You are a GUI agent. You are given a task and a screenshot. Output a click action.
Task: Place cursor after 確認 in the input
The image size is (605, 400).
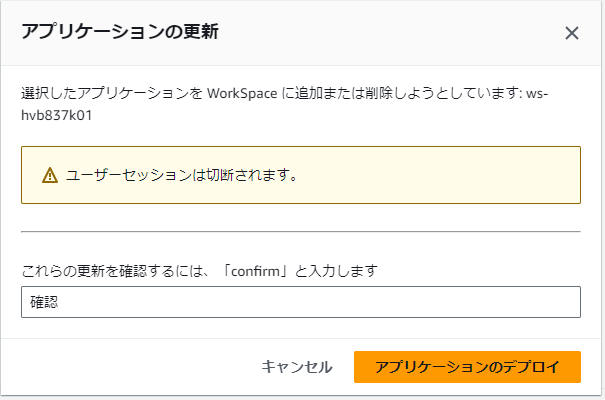point(59,302)
